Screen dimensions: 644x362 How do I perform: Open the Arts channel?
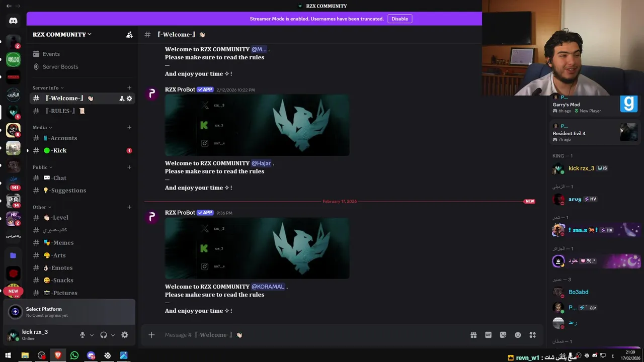[83, 255]
